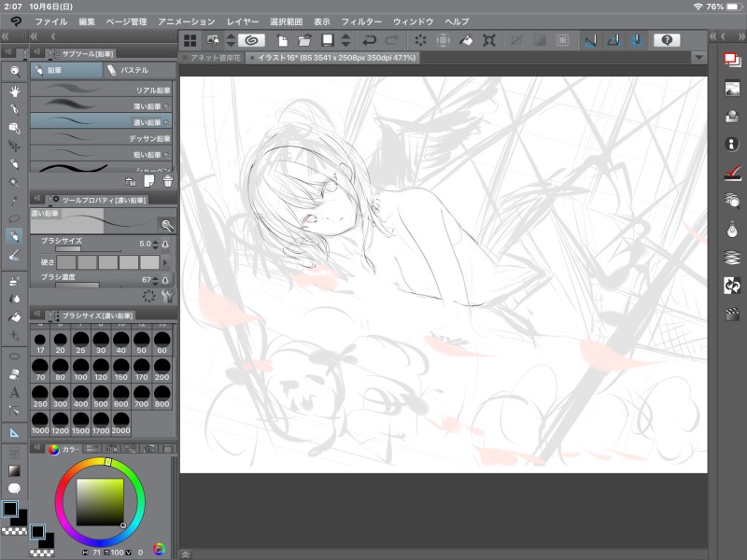
Task: Choose the デッサン鉛筆 sub tool
Action: [x=101, y=138]
